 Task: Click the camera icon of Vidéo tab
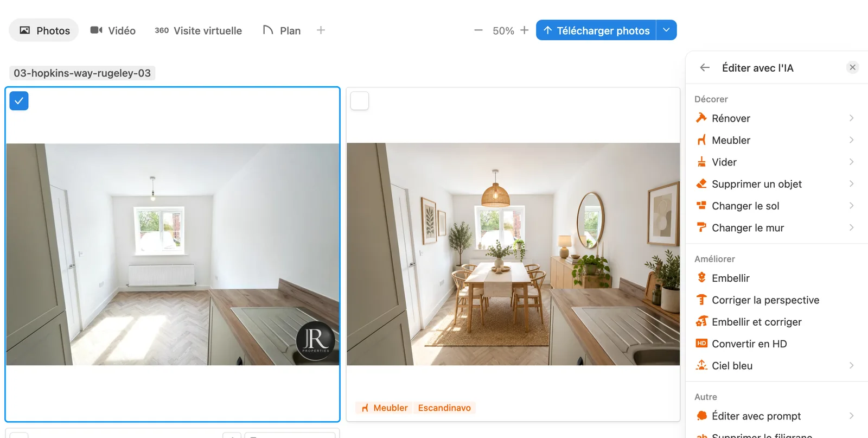point(97,30)
